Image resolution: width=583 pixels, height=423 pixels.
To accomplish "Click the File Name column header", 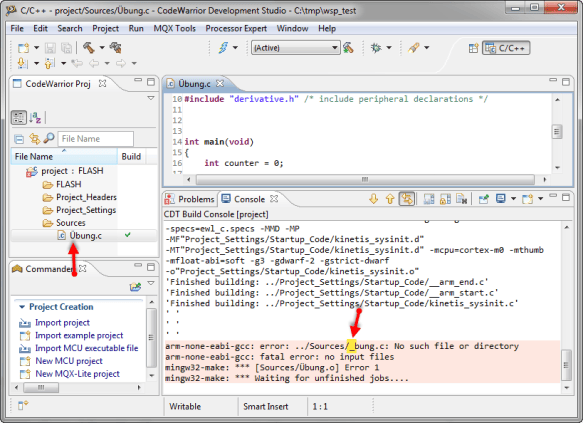I will click(64, 156).
